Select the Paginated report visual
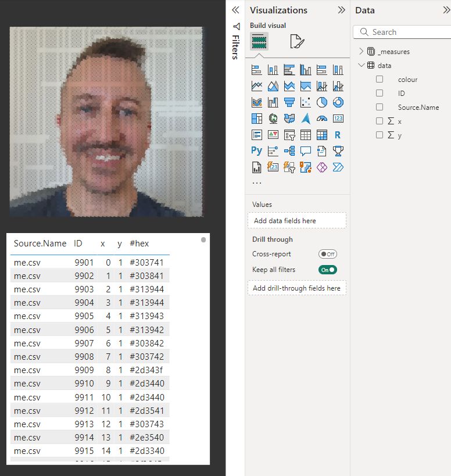451x476 pixels. pos(257,167)
